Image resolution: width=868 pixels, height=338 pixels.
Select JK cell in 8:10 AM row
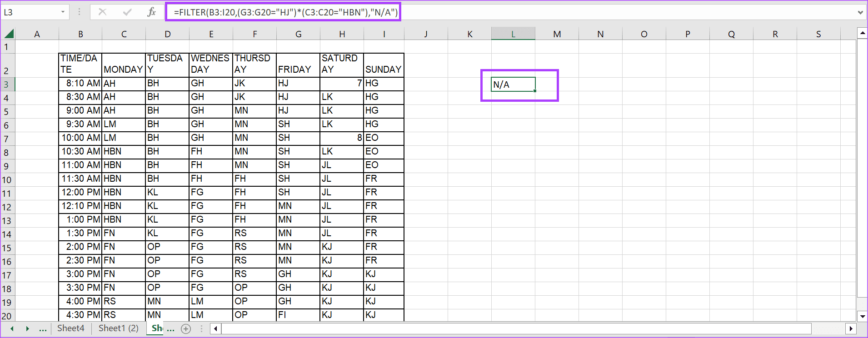[x=254, y=84]
